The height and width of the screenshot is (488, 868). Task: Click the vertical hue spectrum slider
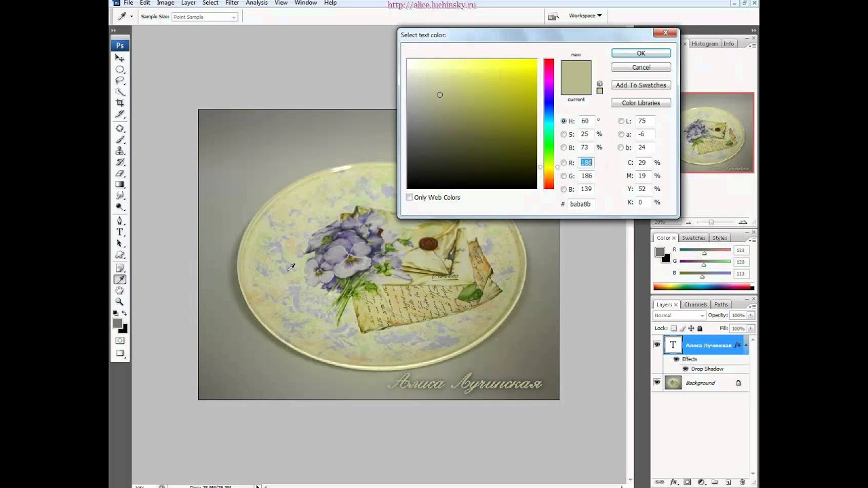click(549, 123)
